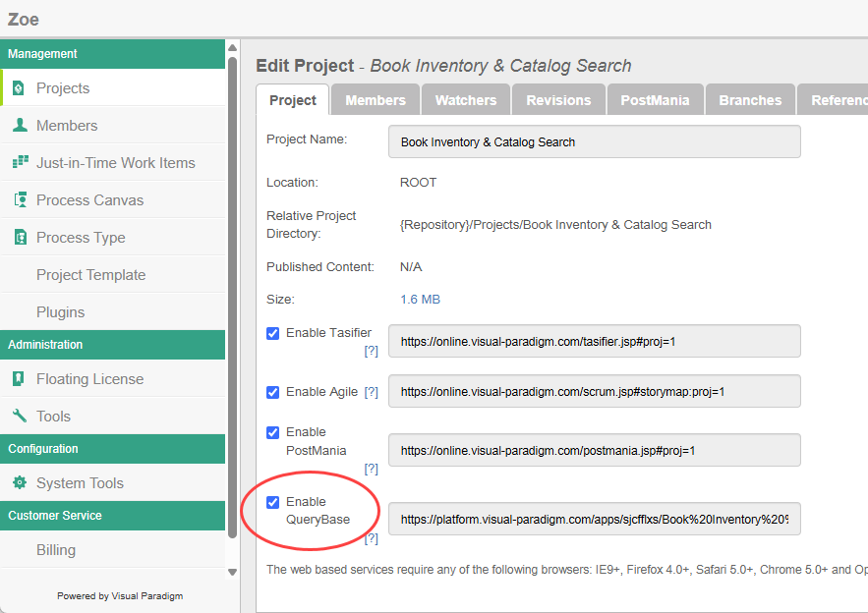Click the Administration section header

coord(113,345)
